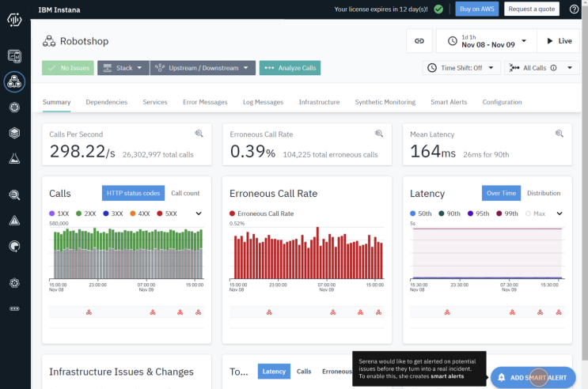The height and width of the screenshot is (389, 588).
Task: Toggle 5XX series in Calls legend
Action: pos(167,213)
